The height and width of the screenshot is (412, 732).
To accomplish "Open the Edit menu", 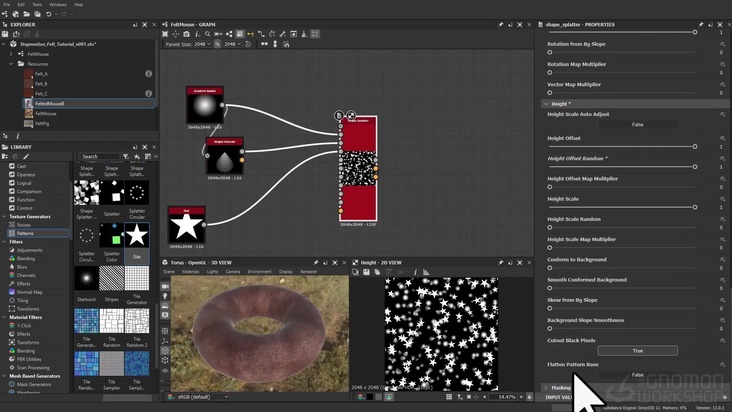I will pyautogui.click(x=21, y=5).
